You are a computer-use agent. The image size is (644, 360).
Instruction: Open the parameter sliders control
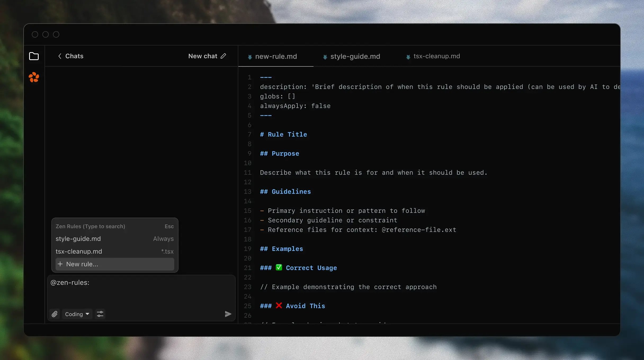click(x=100, y=314)
